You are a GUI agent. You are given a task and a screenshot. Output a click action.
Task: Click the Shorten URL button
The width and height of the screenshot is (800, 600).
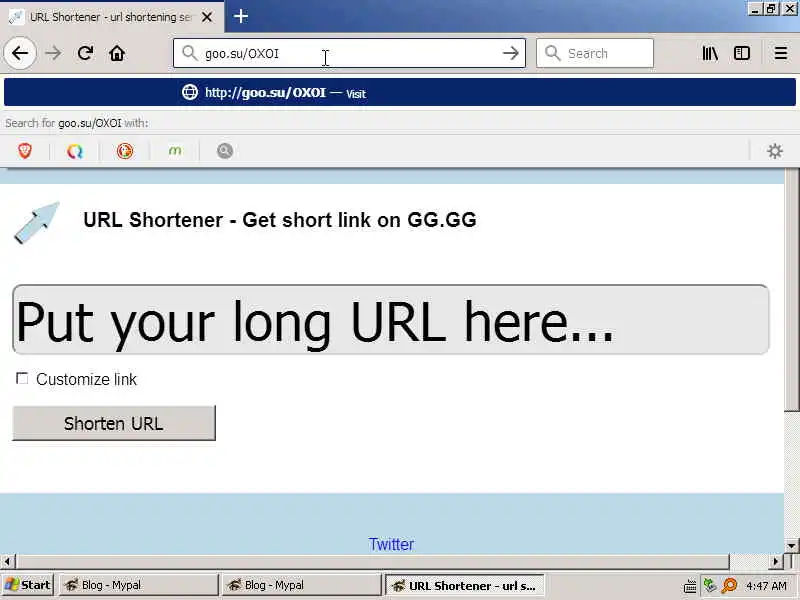114,423
